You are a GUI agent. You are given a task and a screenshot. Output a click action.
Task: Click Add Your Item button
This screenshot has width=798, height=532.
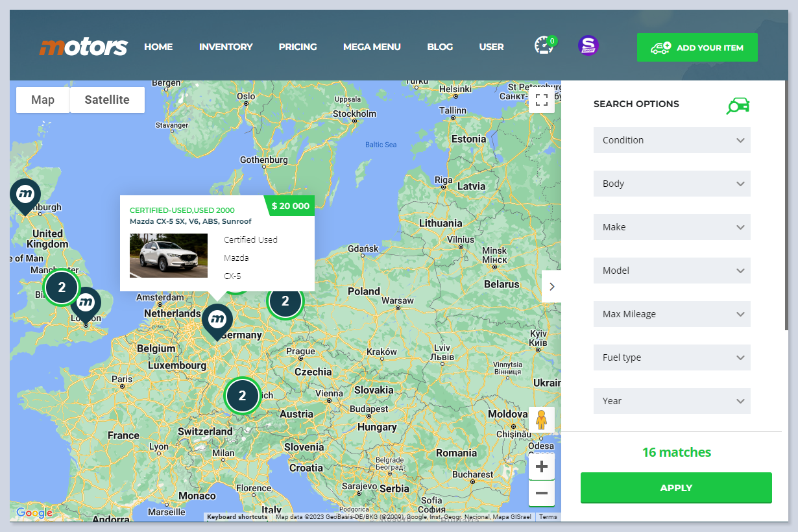click(x=697, y=47)
